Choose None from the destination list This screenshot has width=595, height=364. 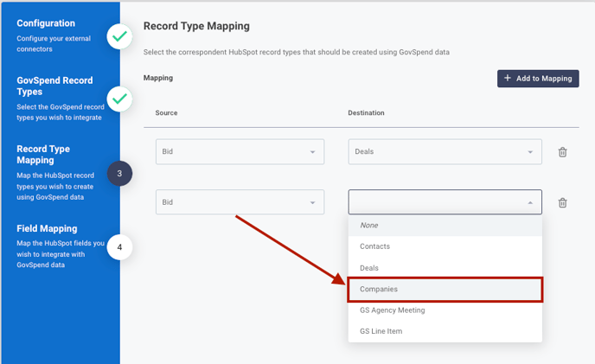(x=445, y=226)
